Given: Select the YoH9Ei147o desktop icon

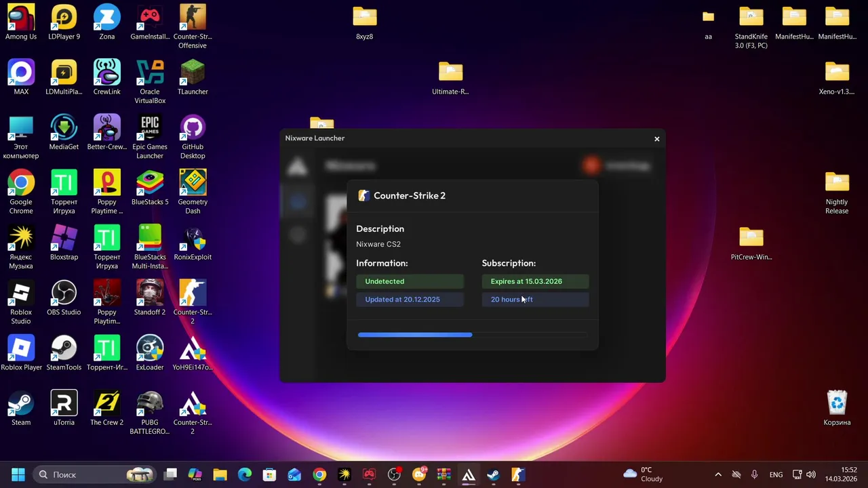Looking at the screenshot, I should pyautogui.click(x=193, y=352).
